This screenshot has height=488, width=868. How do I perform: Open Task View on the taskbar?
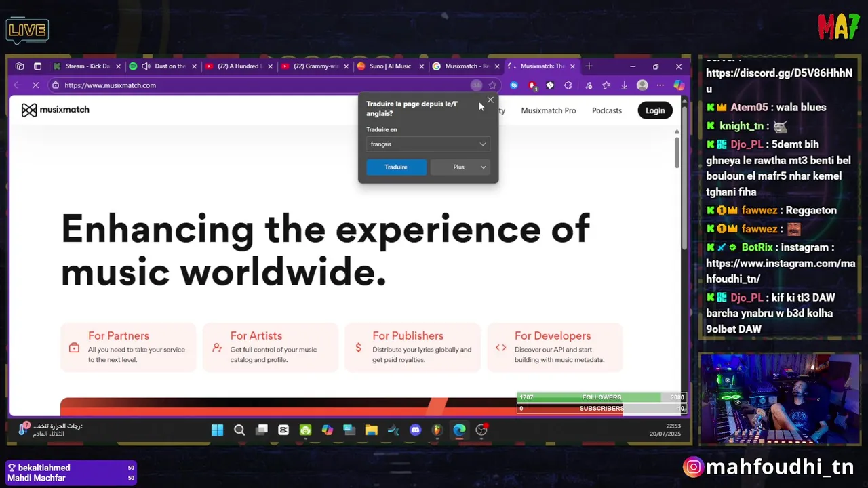coord(262,430)
